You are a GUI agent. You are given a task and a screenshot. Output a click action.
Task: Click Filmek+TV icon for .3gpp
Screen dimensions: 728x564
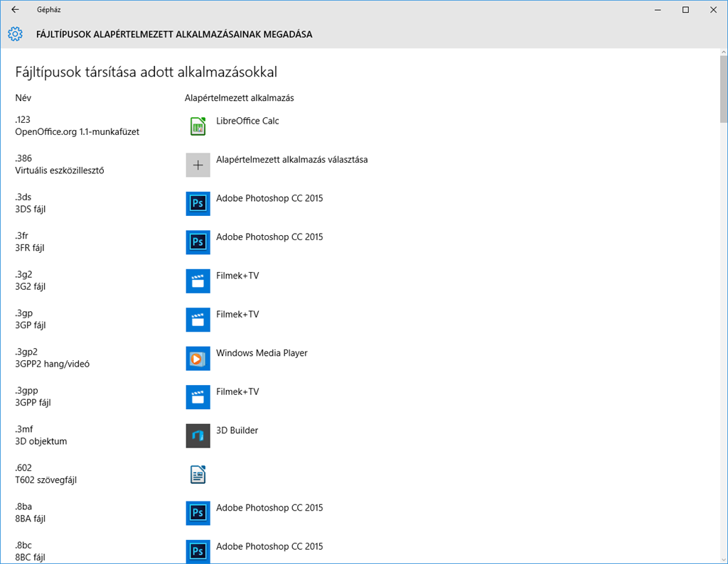[198, 397]
